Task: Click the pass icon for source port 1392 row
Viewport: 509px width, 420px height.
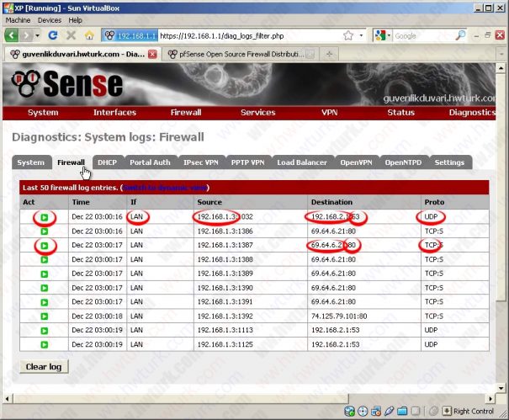Action: (45, 316)
